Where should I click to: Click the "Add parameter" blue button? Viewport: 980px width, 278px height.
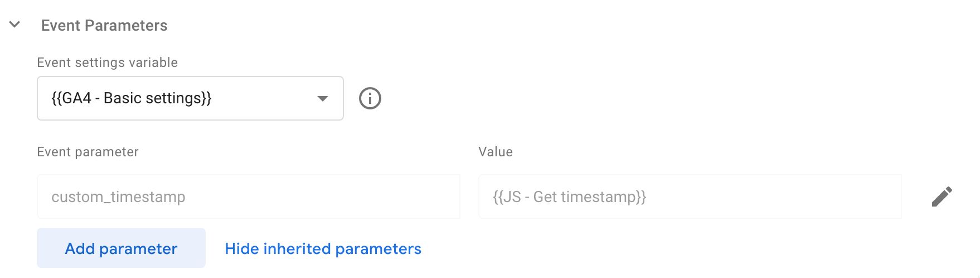click(x=121, y=248)
